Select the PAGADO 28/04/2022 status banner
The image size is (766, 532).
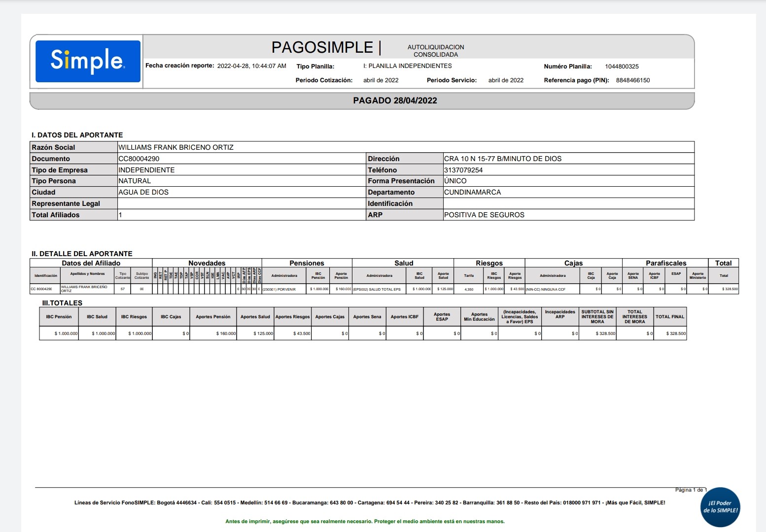[x=395, y=100]
